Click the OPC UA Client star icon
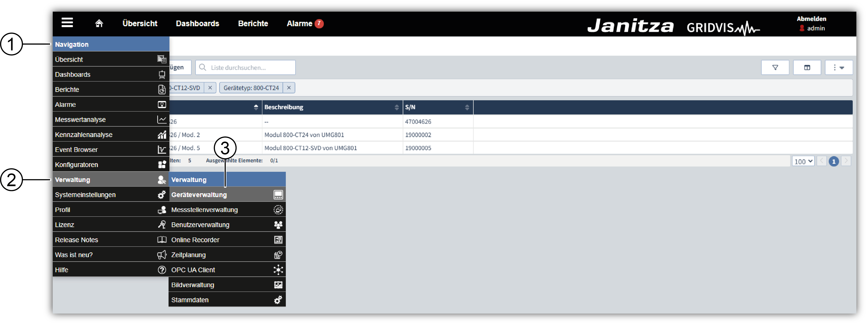The image size is (868, 325). (278, 270)
